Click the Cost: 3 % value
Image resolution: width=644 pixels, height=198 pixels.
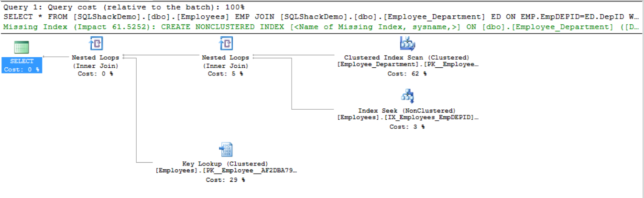(x=407, y=127)
